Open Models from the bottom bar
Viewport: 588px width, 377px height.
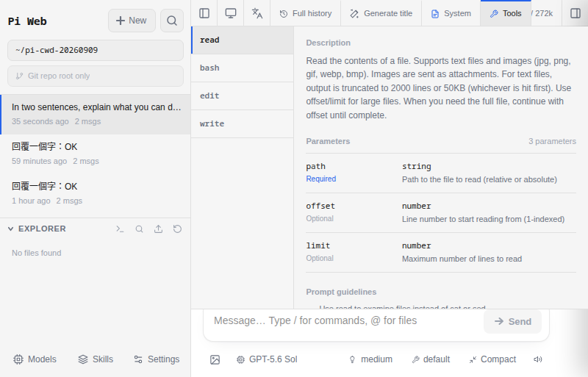point(35,359)
